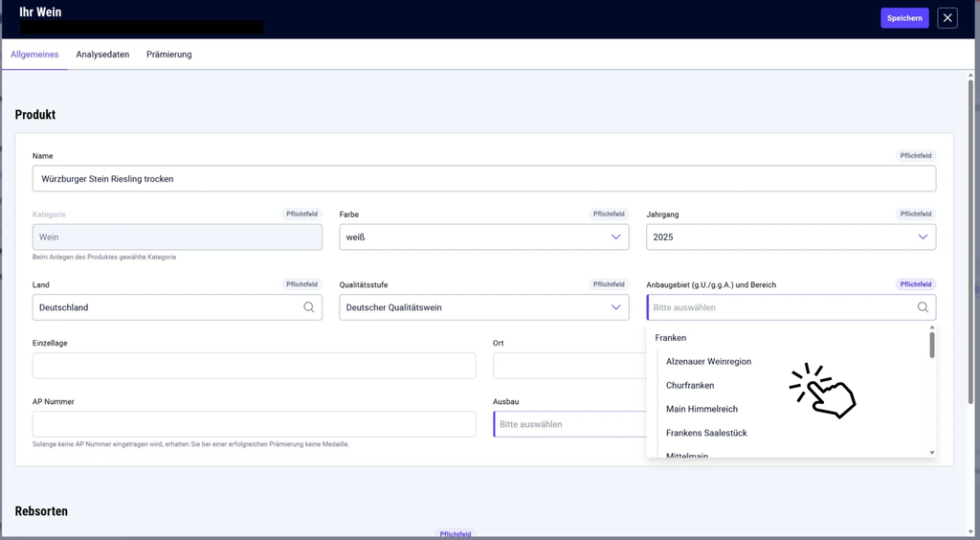Open the Ausbau selection field

(x=570, y=424)
